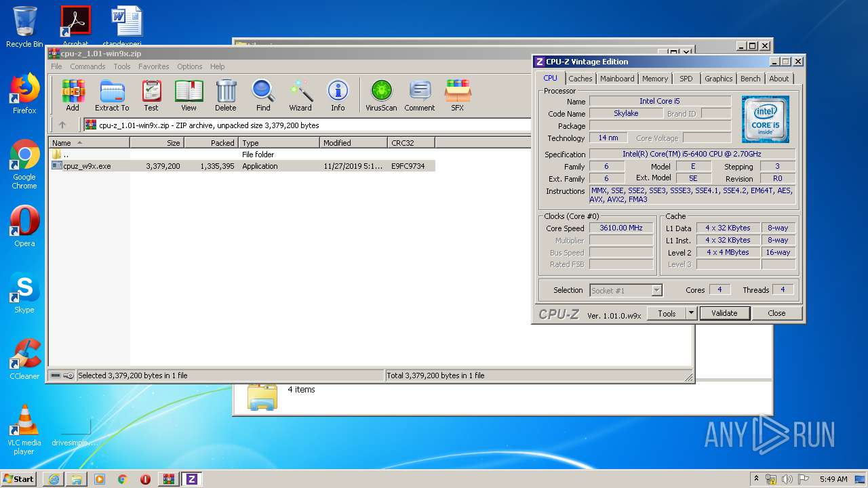Open the View toolbar icon
868x488 pixels.
tap(189, 95)
